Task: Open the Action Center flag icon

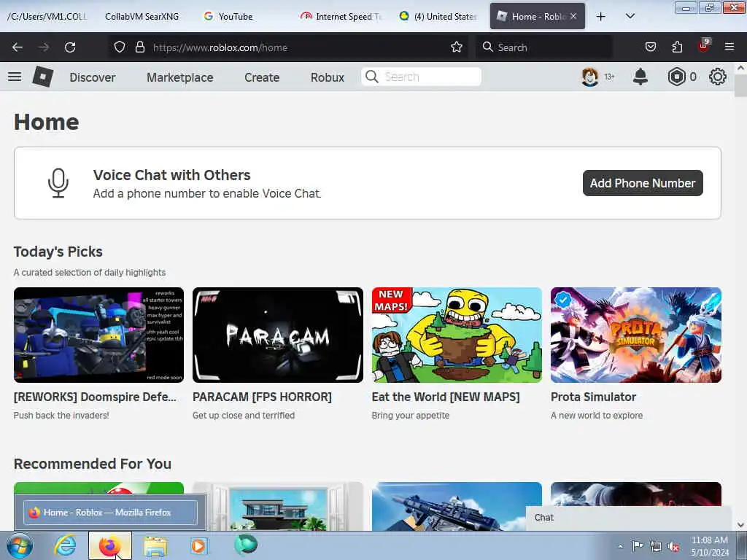Action: coord(638,545)
